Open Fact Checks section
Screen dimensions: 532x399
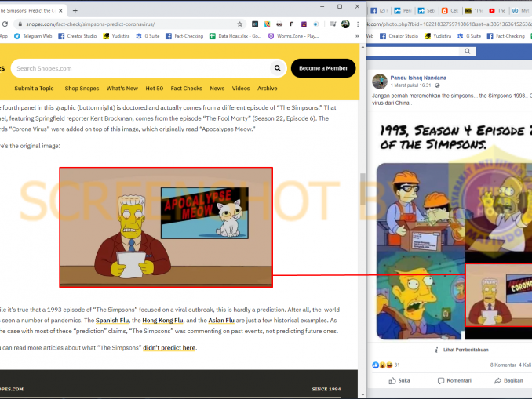click(x=186, y=88)
